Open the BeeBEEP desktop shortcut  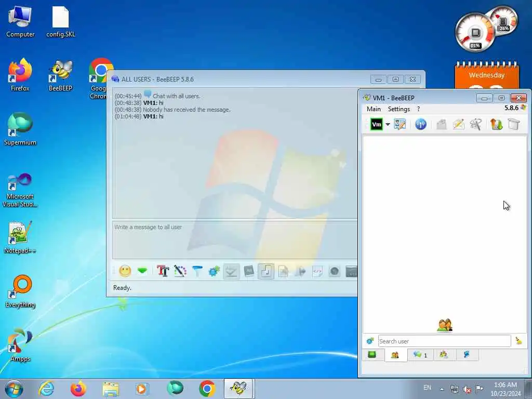coord(60,76)
